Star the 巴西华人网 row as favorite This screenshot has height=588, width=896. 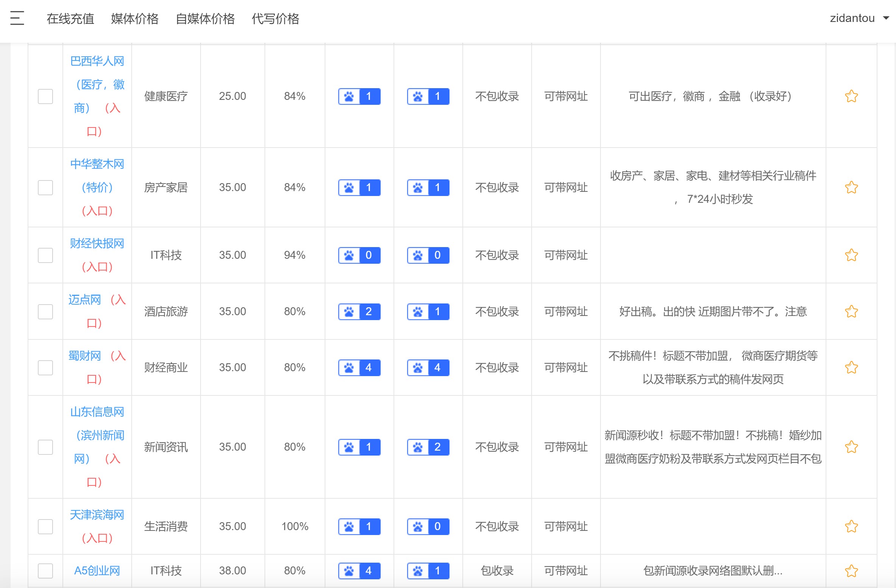pos(851,96)
